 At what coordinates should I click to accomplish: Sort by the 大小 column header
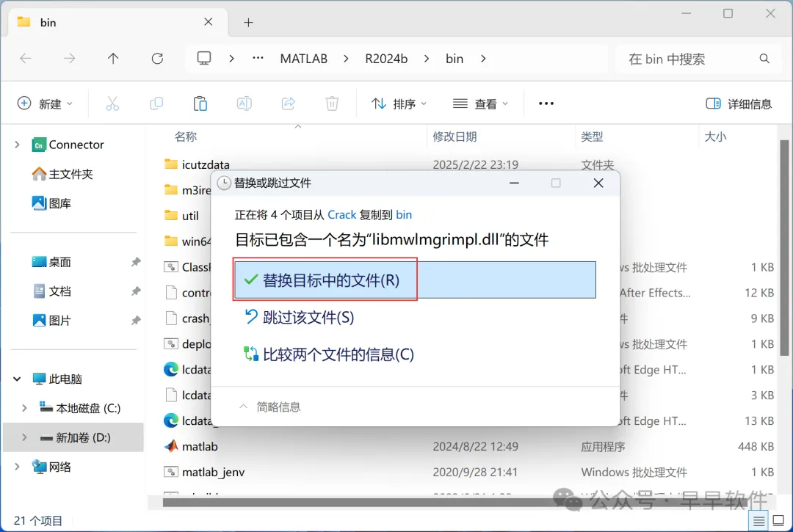pyautogui.click(x=715, y=136)
